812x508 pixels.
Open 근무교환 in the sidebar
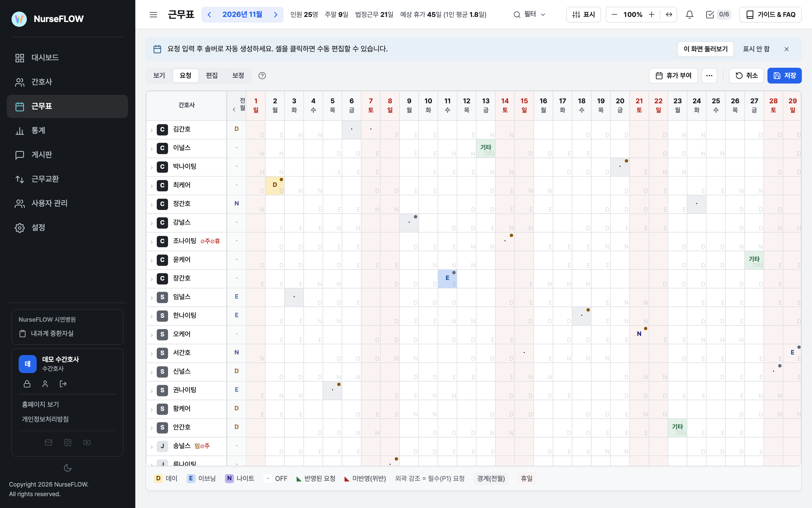coord(67,179)
